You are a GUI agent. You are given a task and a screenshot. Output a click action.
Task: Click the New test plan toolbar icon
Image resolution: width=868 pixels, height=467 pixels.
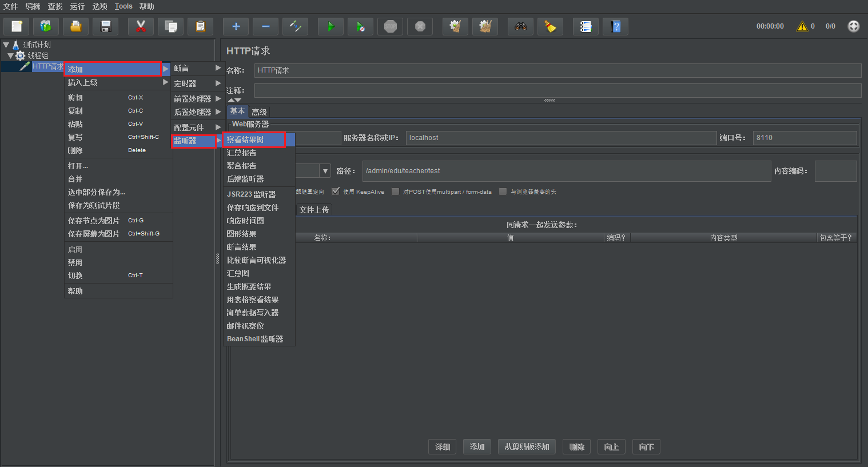coord(17,26)
